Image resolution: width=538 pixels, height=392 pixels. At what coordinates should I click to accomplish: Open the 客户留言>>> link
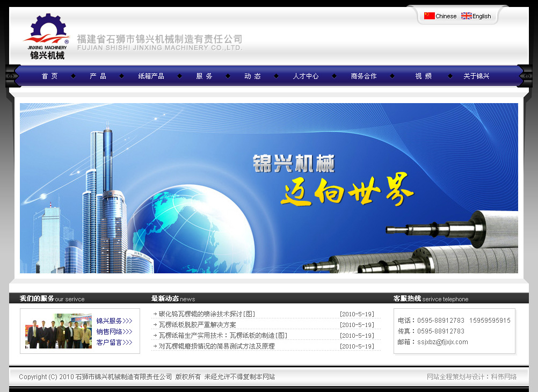(114, 342)
